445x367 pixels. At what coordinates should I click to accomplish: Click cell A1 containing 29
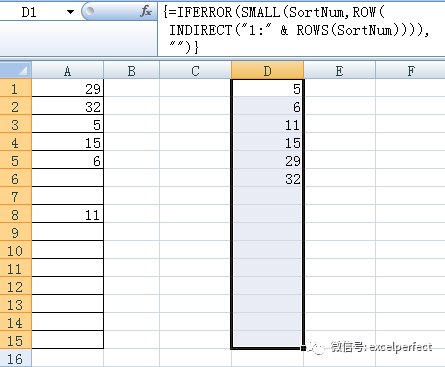click(x=68, y=88)
